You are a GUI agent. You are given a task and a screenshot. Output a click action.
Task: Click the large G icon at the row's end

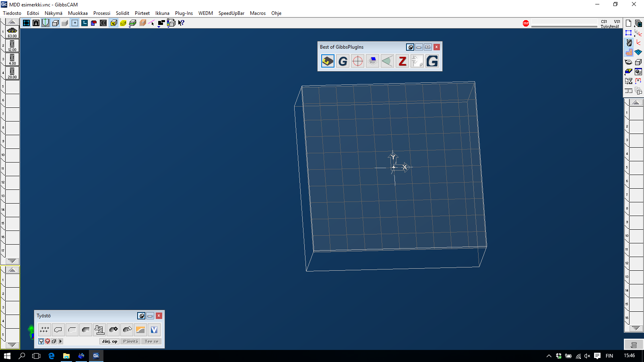(x=432, y=61)
